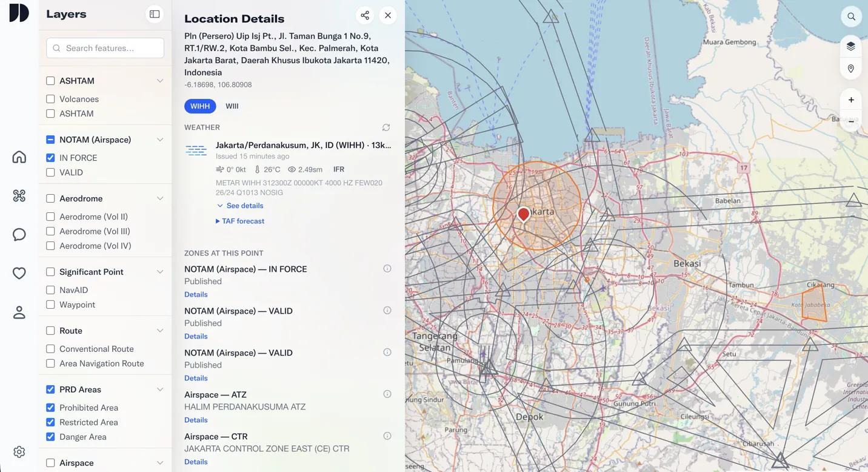Viewport: 868px width, 472px height.
Task: Open Details for HALIM PERDANAKUSUMA ATZ
Action: click(x=196, y=420)
